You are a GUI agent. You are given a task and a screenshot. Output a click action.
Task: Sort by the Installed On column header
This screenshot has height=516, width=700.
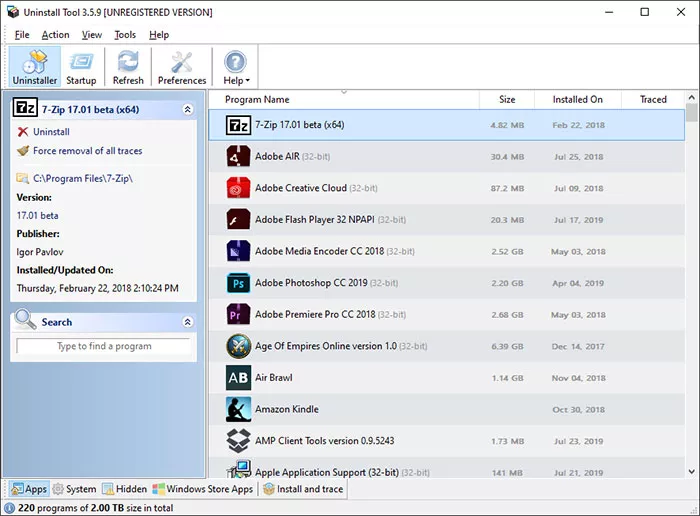(x=578, y=100)
